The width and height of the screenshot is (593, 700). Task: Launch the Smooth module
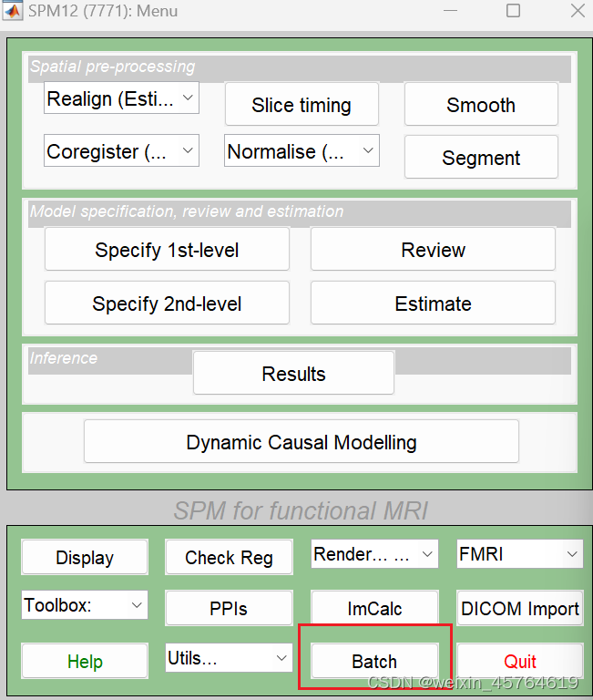point(481,104)
